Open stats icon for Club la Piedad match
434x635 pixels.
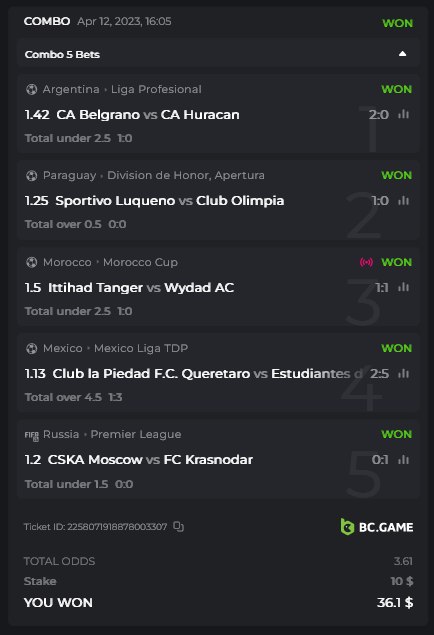(x=404, y=373)
